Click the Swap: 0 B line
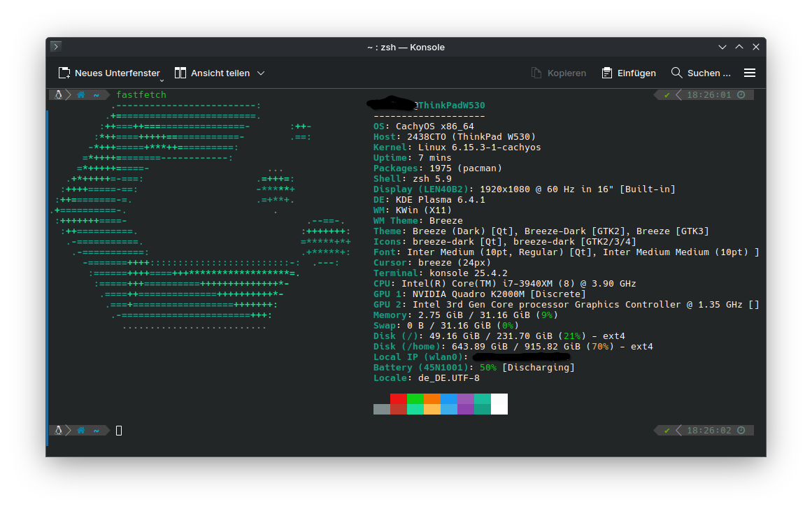The width and height of the screenshot is (812, 511). pos(446,326)
